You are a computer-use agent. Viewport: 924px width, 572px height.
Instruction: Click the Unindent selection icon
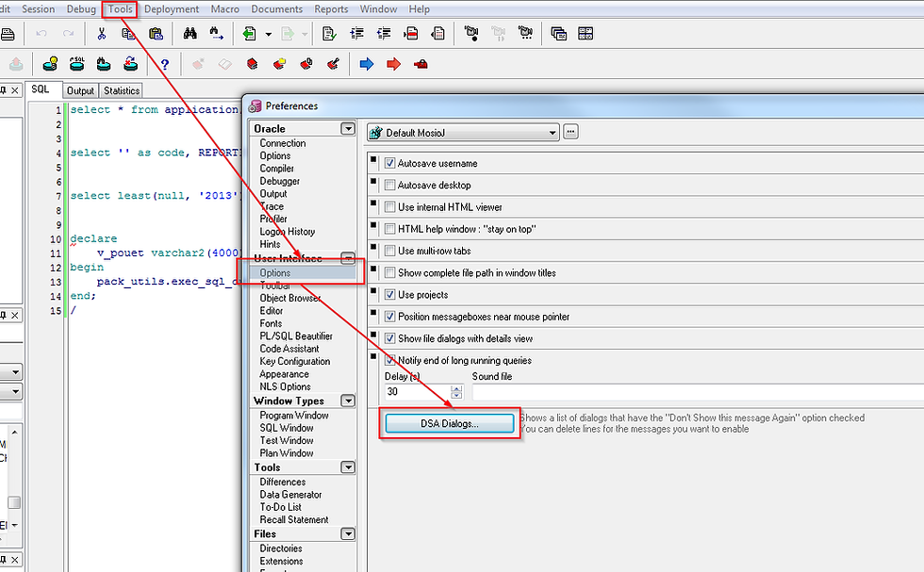pyautogui.click(x=384, y=34)
